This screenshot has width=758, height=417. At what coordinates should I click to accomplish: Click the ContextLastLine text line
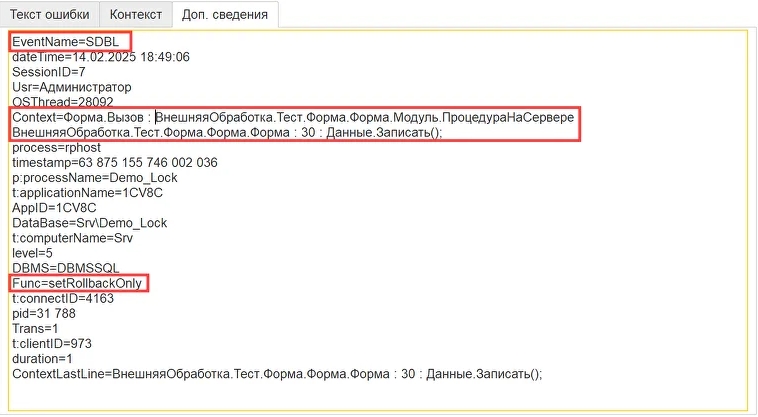coord(276,374)
